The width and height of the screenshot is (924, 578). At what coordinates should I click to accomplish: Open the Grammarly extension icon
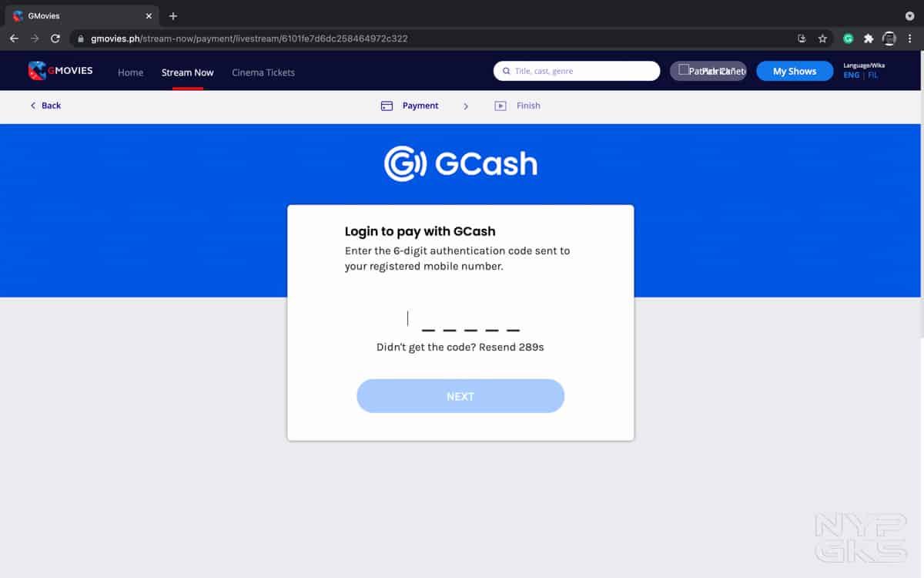coord(848,38)
